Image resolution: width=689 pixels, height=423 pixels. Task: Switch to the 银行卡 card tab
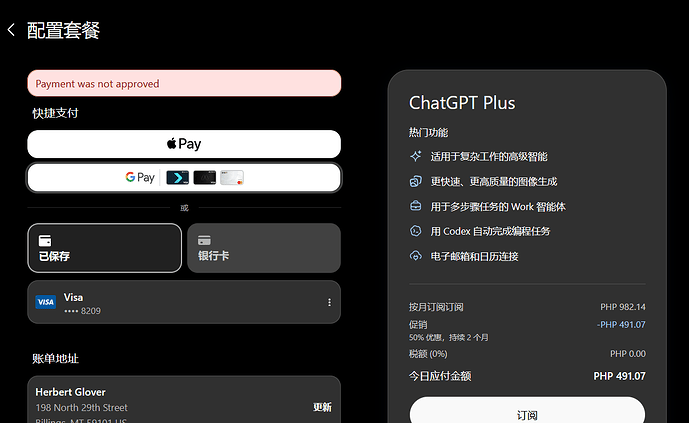pyautogui.click(x=264, y=248)
